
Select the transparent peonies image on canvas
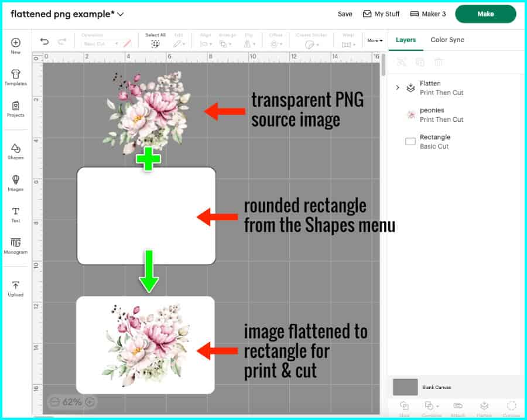[x=147, y=111]
